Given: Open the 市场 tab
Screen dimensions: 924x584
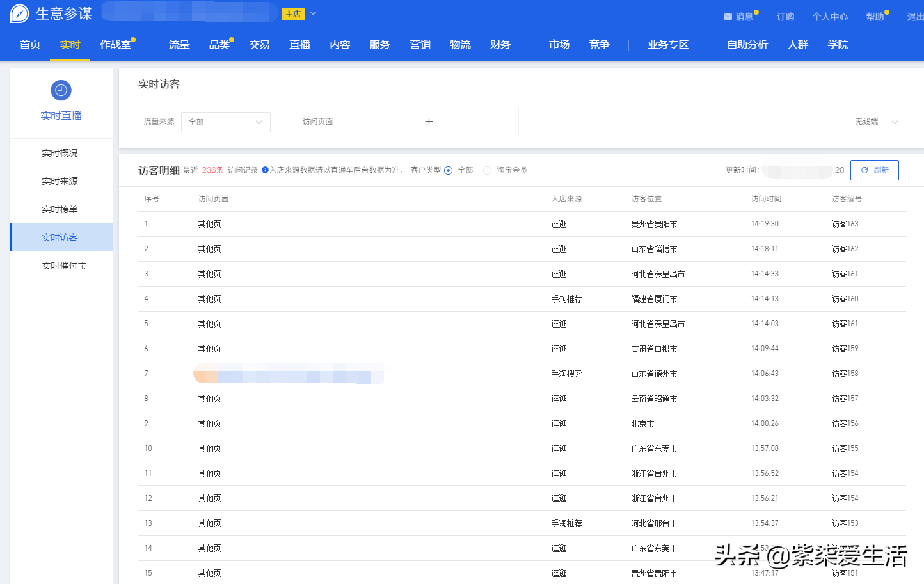Looking at the screenshot, I should (x=559, y=45).
